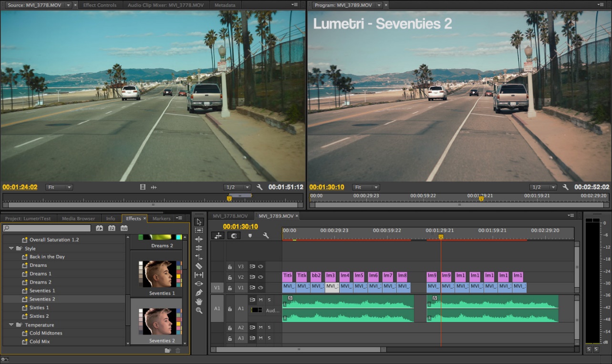Image resolution: width=612 pixels, height=364 pixels.
Task: Open Program sequence name dropdown arrow
Action: pyautogui.click(x=379, y=5)
